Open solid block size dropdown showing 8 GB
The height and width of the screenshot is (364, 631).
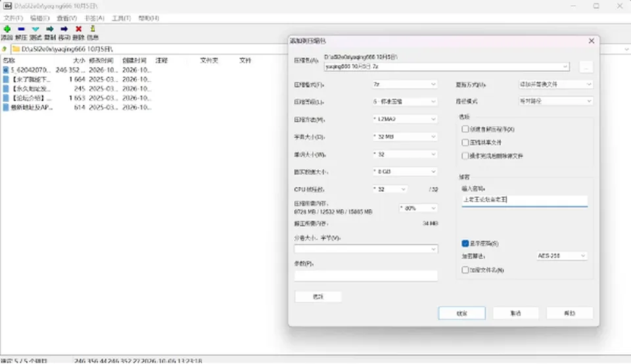[404, 171]
